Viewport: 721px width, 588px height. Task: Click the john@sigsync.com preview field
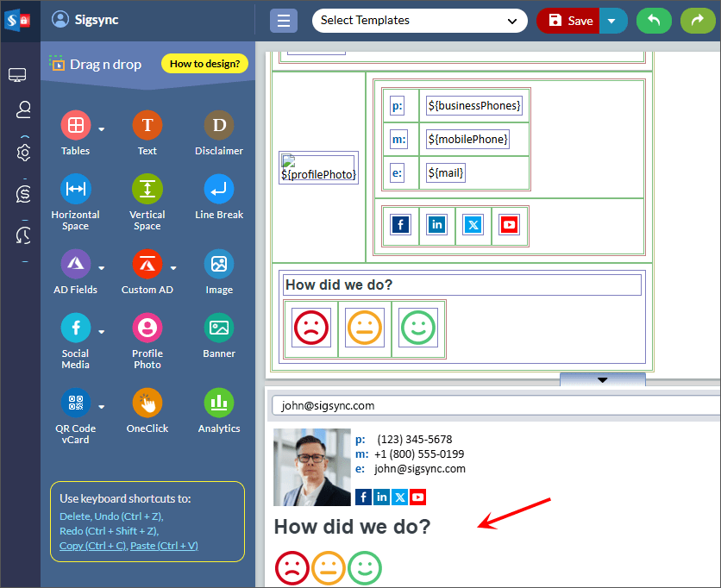(492, 405)
